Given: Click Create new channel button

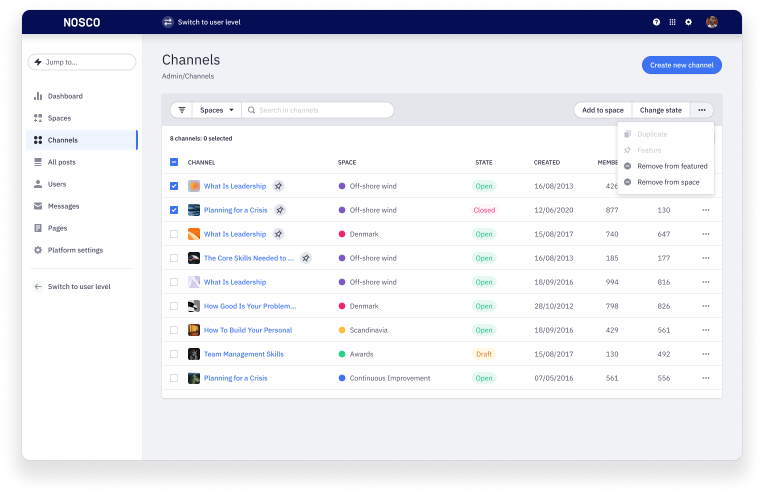Looking at the screenshot, I should pos(682,65).
